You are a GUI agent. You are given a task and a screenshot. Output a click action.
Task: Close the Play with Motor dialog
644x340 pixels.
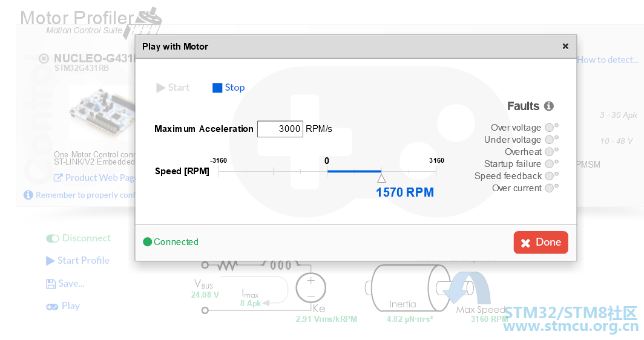[x=565, y=47]
